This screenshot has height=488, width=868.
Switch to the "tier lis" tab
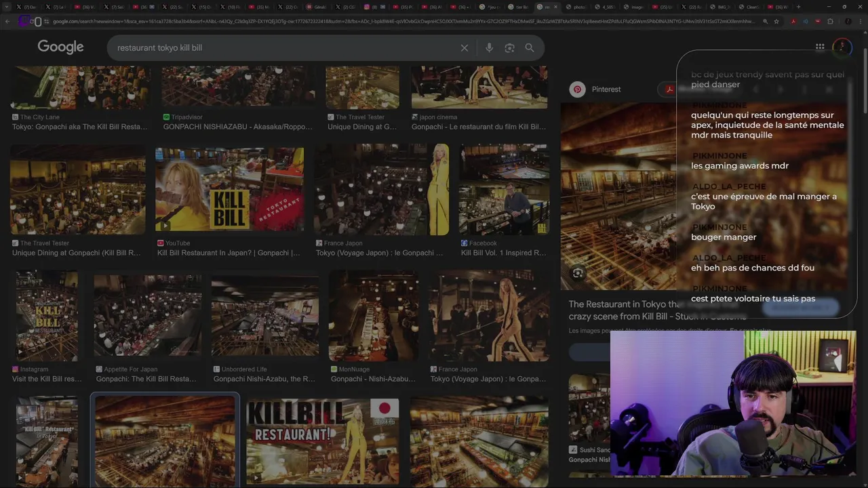coord(519,7)
